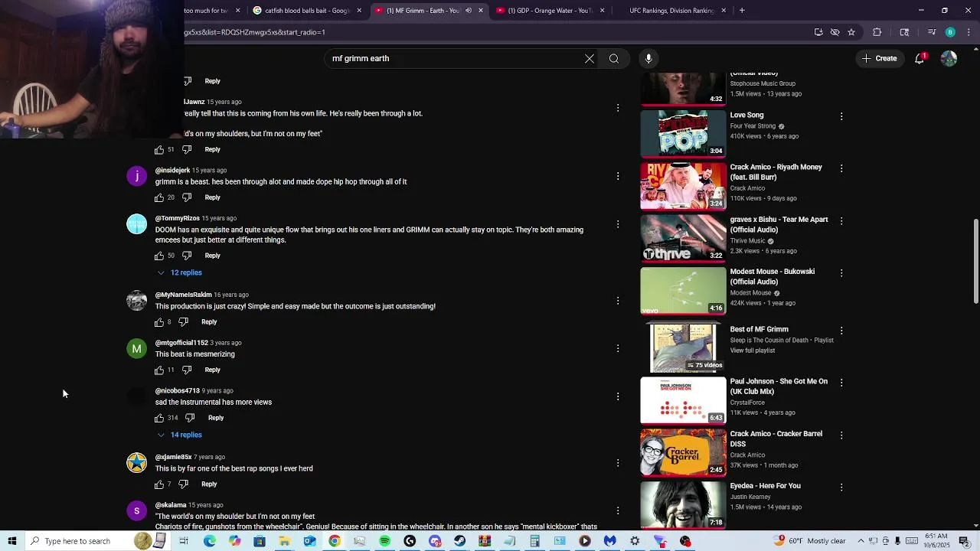Click the page vertical scrollbar
980x551 pixels.
pyautogui.click(x=975, y=261)
